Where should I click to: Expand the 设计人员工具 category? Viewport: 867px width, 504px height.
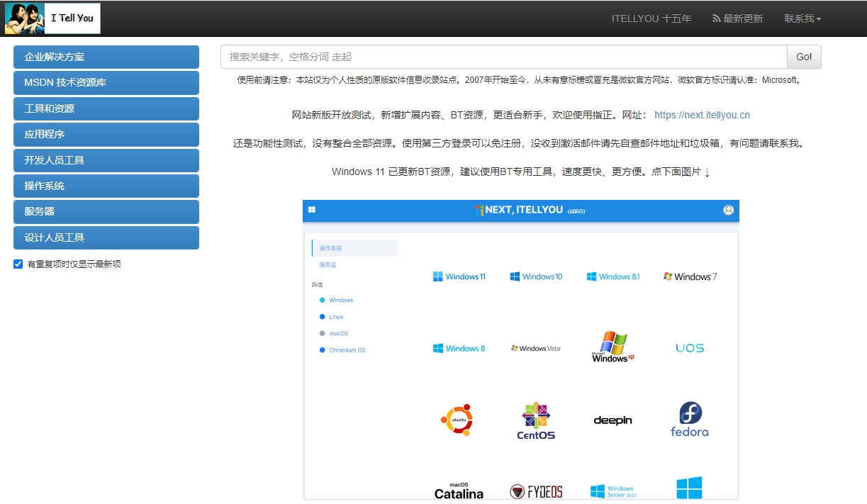click(106, 237)
